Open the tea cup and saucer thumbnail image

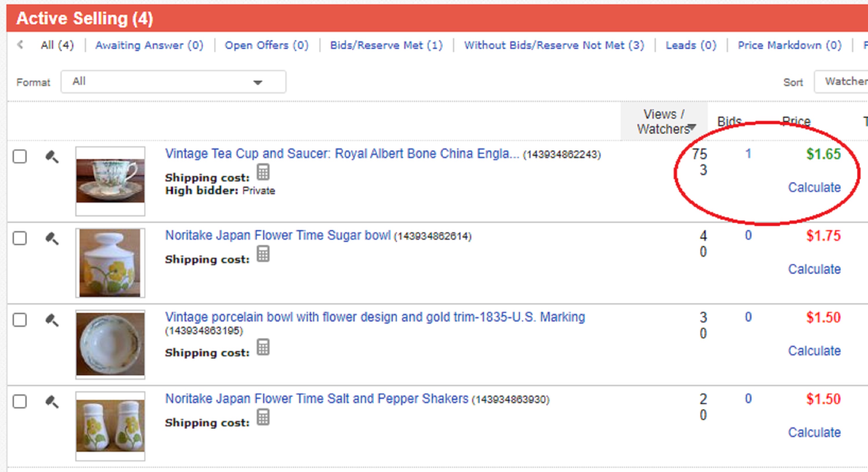pyautogui.click(x=110, y=181)
